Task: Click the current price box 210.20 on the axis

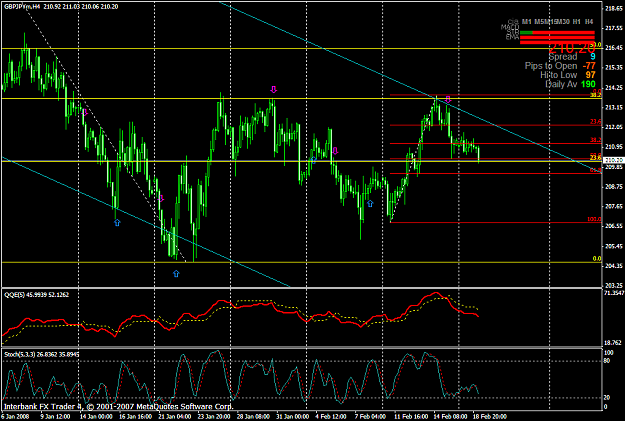Action: click(x=613, y=160)
